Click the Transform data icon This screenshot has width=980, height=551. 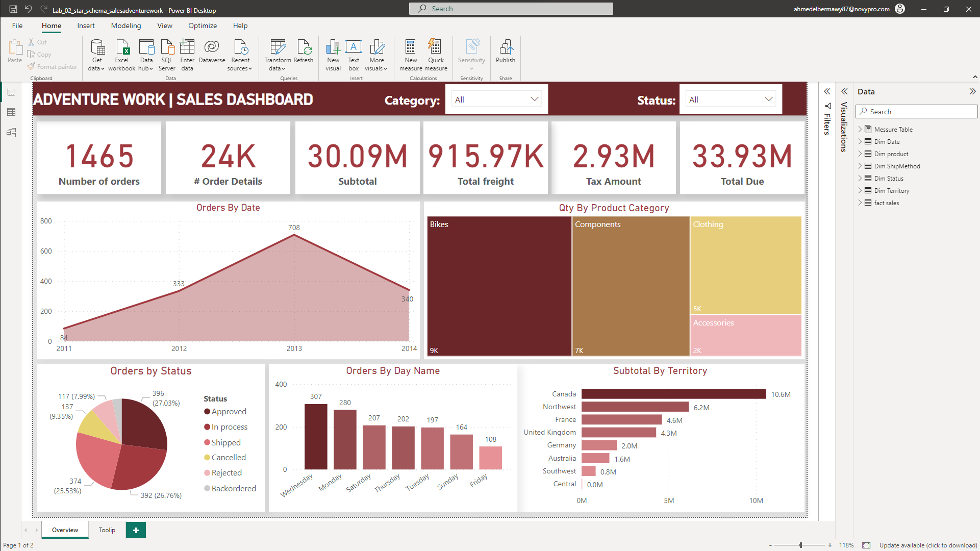tap(278, 47)
